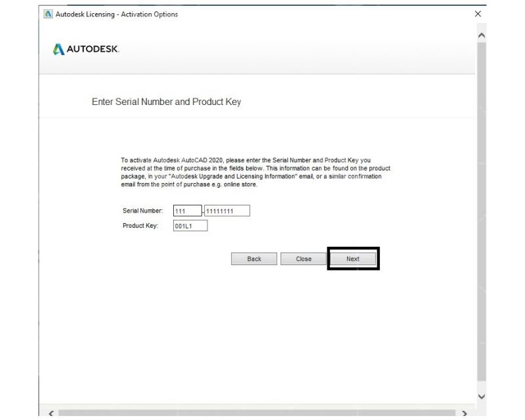Screen dimensions: 525x420
Task: Click the Close button beside Back
Action: (x=303, y=259)
